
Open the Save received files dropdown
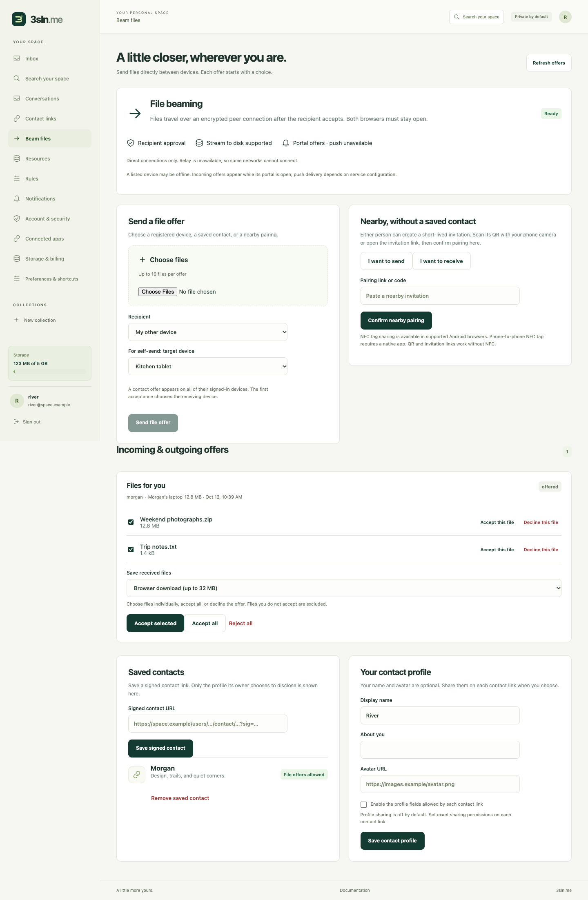click(344, 588)
